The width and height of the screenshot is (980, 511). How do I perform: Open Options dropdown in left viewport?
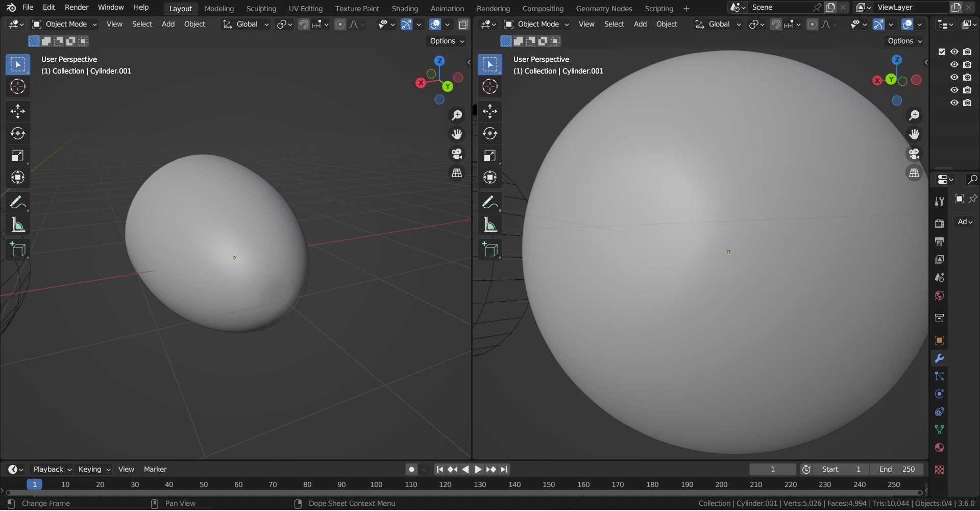click(x=447, y=41)
